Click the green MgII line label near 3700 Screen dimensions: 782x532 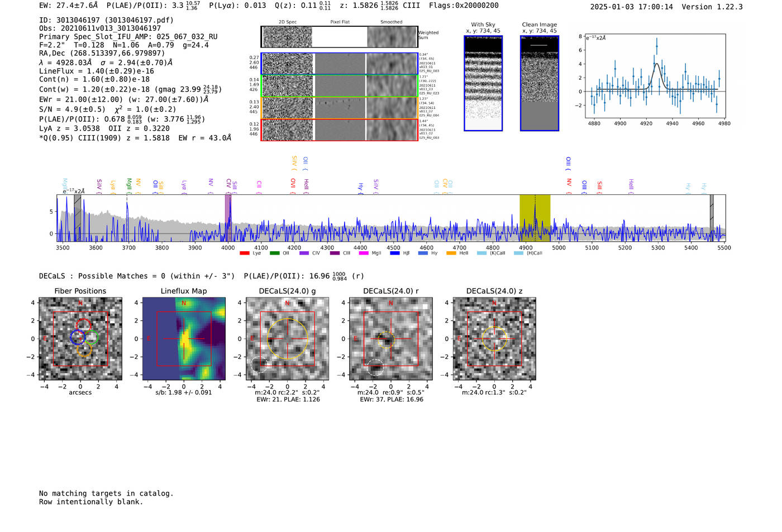[x=128, y=185]
